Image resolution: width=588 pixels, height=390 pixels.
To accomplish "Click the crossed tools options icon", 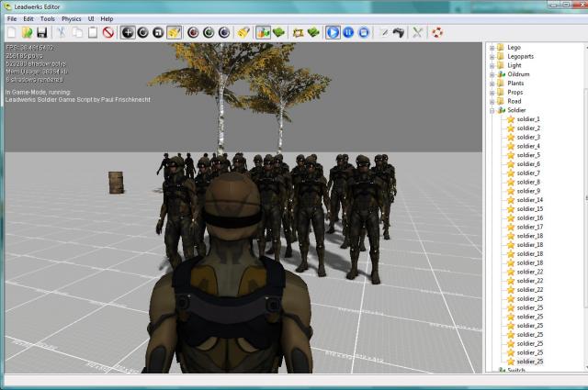I will (x=417, y=32).
